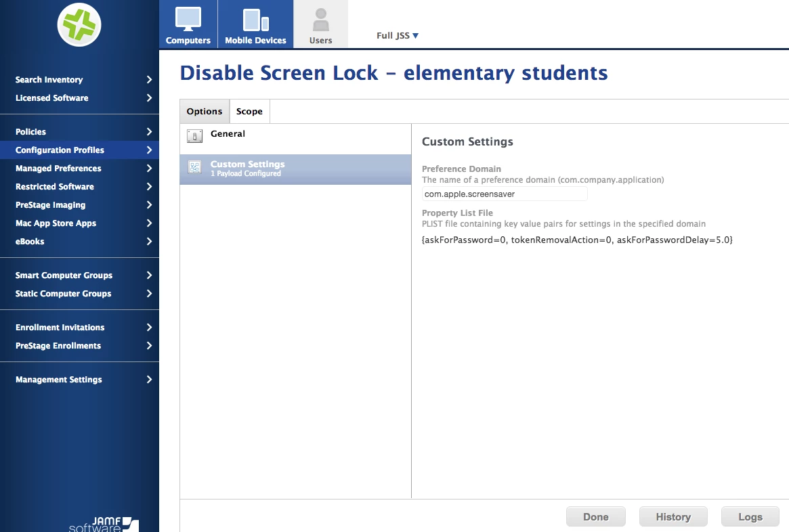The image size is (789, 532).
Task: Switch to the Scope tab
Action: tap(250, 111)
